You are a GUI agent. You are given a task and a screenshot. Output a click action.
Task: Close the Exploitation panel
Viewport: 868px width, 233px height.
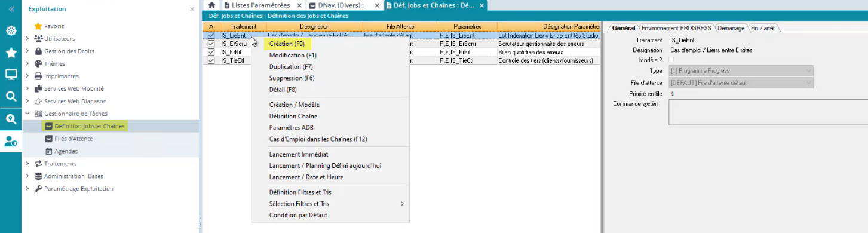(x=192, y=9)
